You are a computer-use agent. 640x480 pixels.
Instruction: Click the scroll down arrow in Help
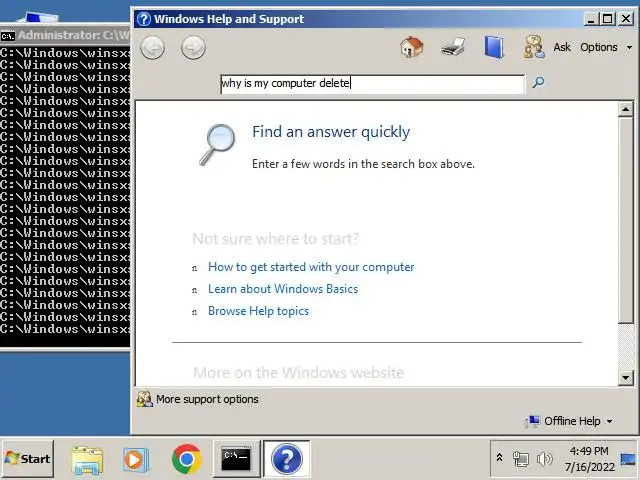626,378
